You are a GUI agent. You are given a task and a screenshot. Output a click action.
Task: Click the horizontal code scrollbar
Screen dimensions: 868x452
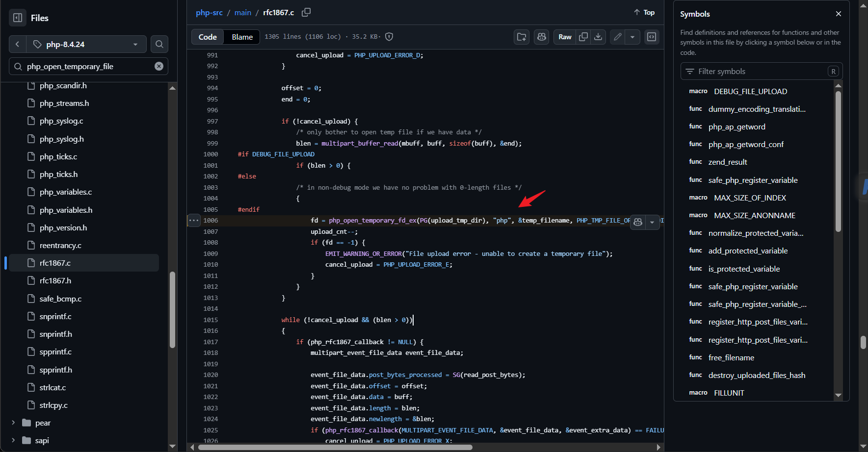coord(335,447)
